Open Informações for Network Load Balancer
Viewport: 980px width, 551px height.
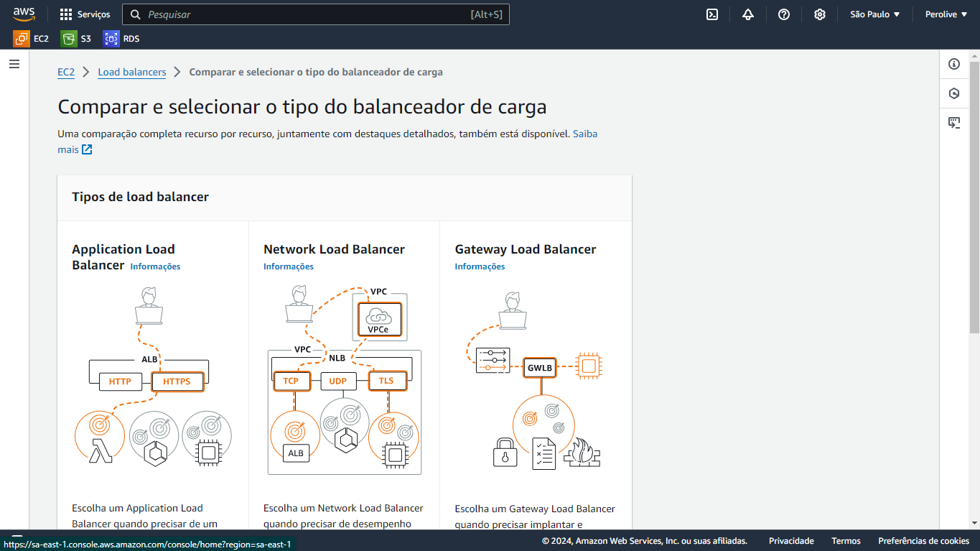(289, 267)
